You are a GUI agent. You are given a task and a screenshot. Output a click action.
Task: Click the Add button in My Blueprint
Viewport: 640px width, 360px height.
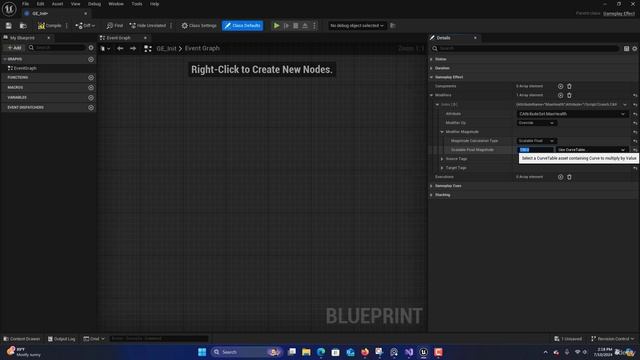pyautogui.click(x=14, y=48)
